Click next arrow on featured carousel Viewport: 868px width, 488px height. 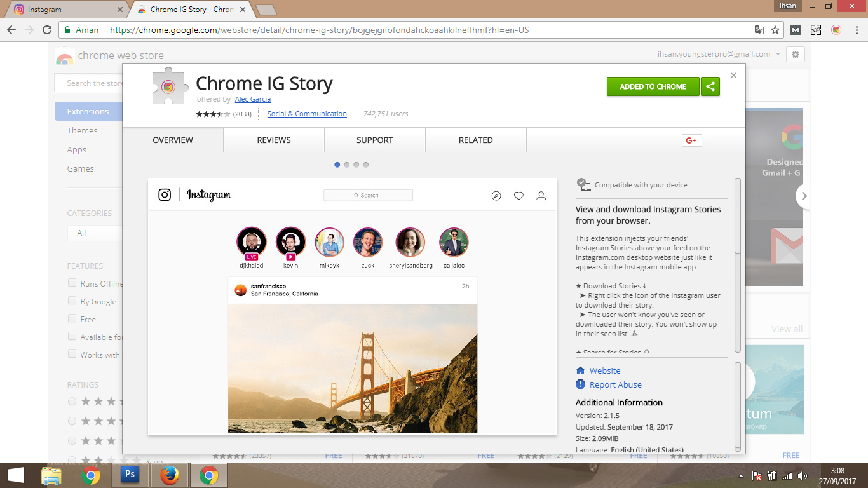coord(804,196)
